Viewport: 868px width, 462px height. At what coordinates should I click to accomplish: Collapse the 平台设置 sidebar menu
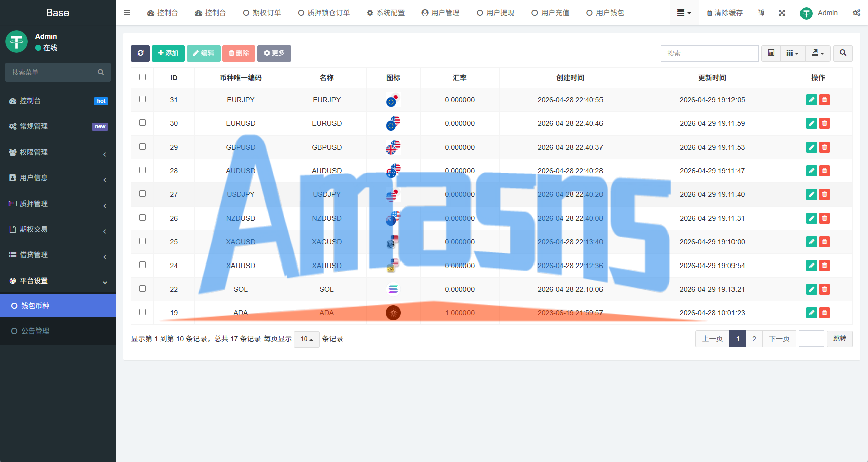click(x=58, y=281)
